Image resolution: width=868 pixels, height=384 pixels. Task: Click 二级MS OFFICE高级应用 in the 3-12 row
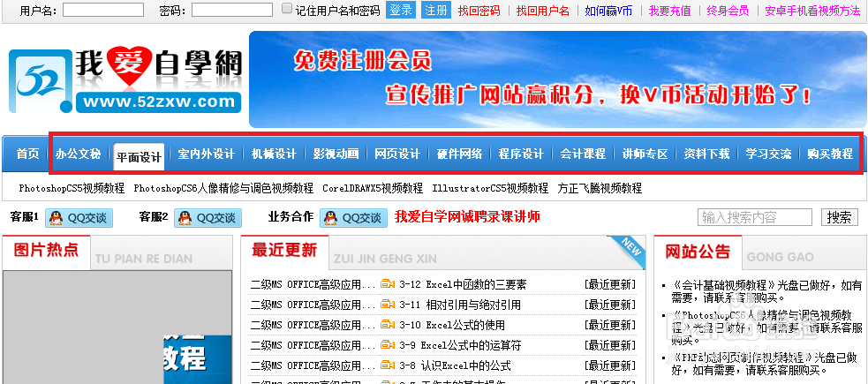coord(313,285)
